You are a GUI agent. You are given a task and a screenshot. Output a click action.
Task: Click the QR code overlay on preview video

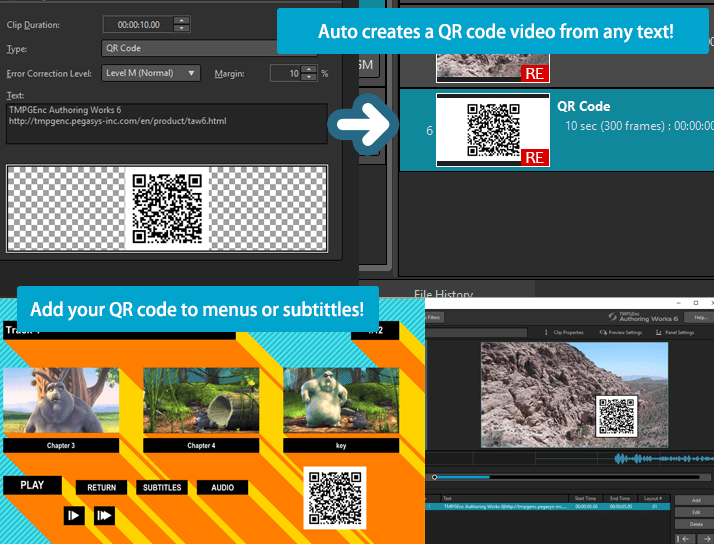coord(617,416)
